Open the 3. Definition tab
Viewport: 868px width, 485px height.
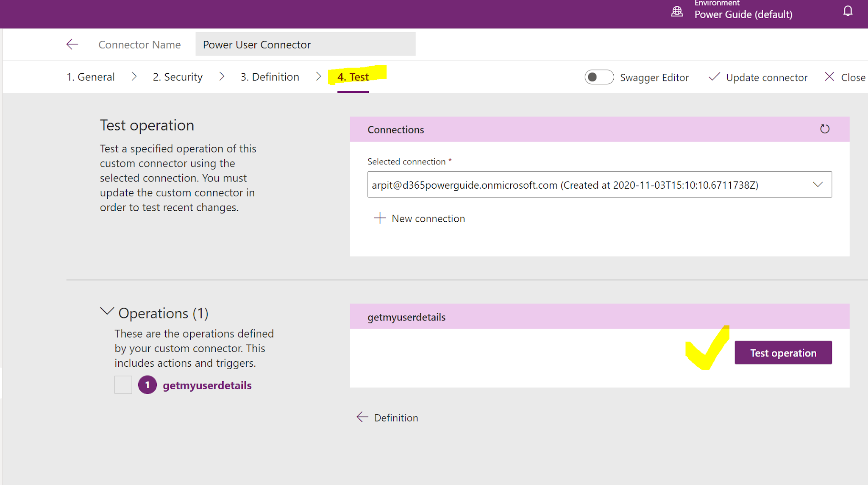(x=270, y=77)
